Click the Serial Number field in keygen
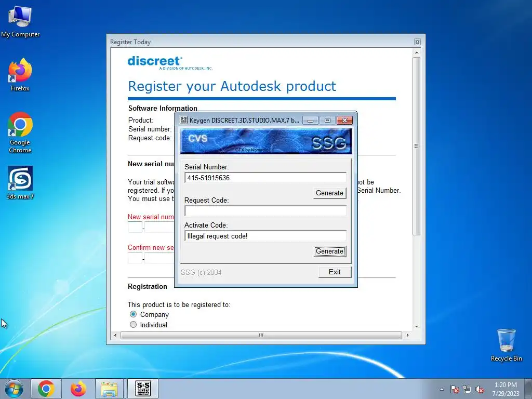 pos(265,178)
